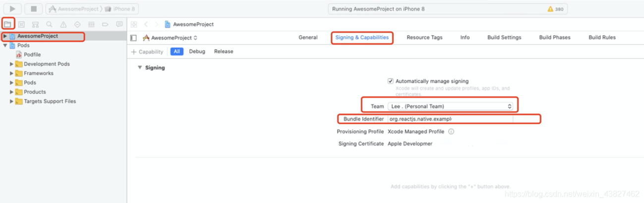The image size is (644, 203).
Task: Go back with the editor back arrow
Action: coord(146,24)
